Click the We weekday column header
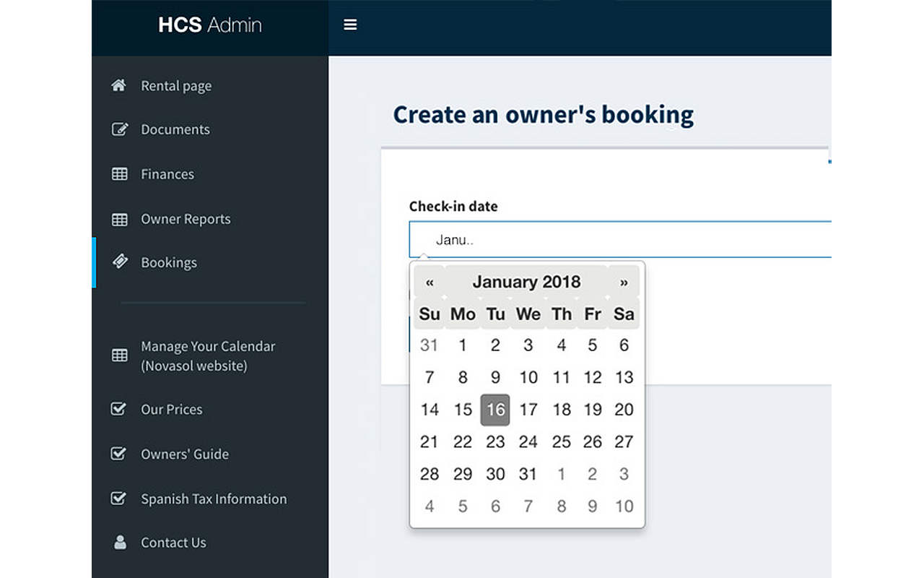Viewport: 924px width, 578px height. click(x=528, y=314)
